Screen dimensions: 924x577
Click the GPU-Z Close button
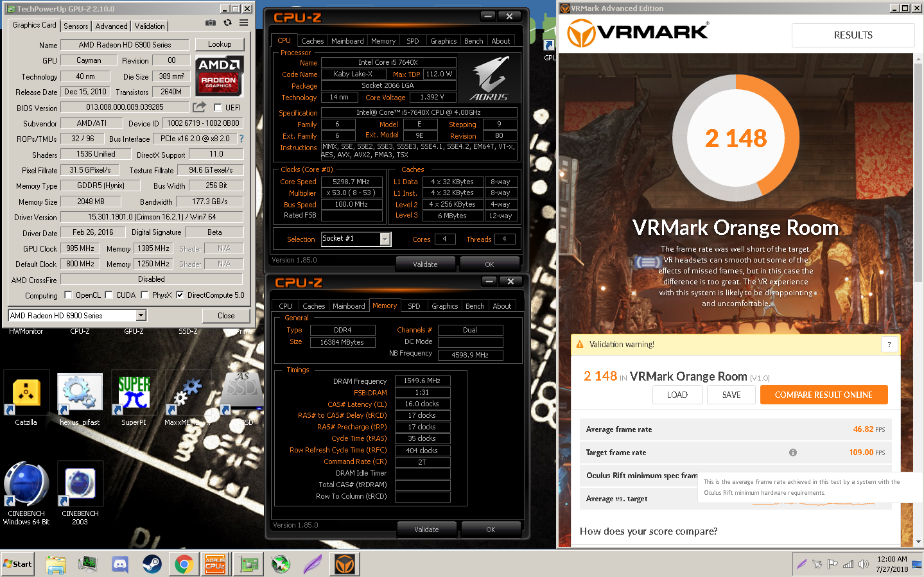[x=226, y=316]
